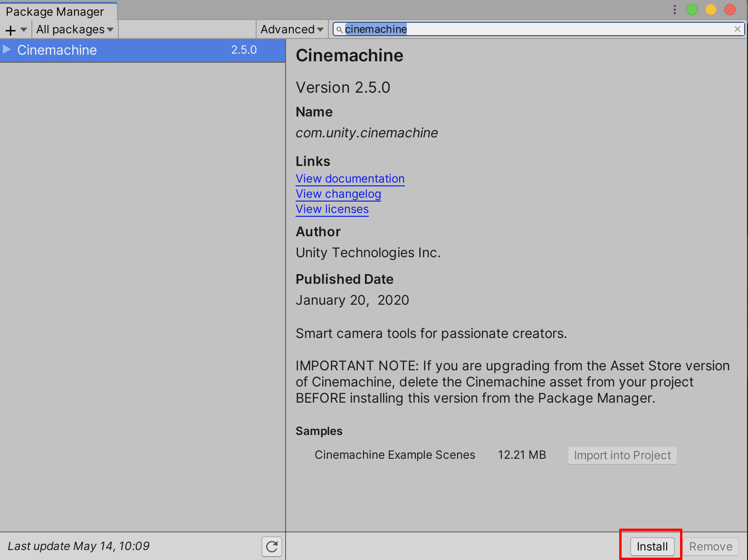Click the Cinemachine heading in details pane
This screenshot has height=560, width=748.
[x=350, y=56]
